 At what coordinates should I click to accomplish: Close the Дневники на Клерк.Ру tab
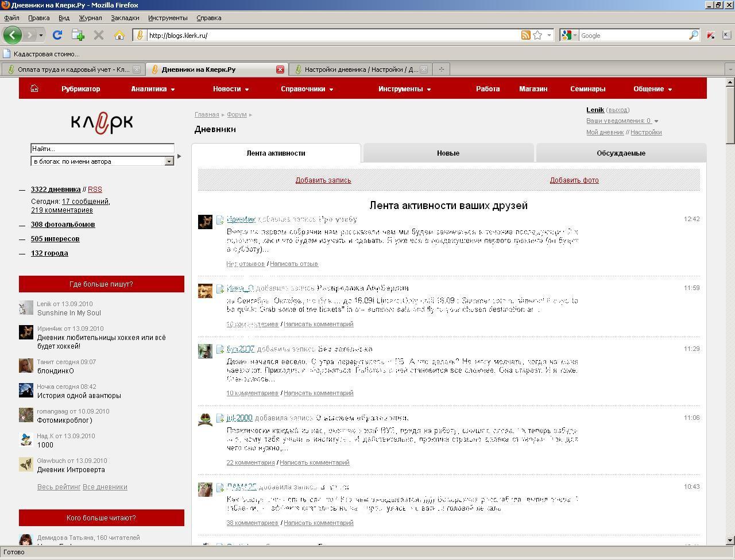click(280, 69)
